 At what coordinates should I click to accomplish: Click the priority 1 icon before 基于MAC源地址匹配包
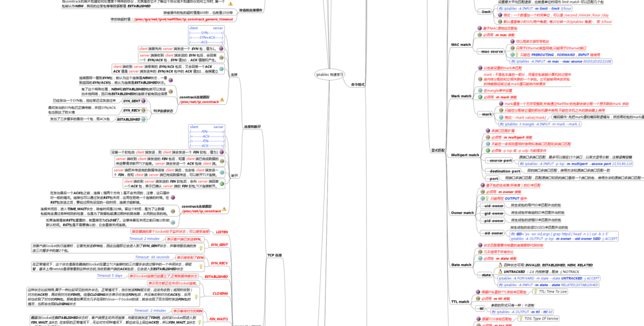pos(479,28)
